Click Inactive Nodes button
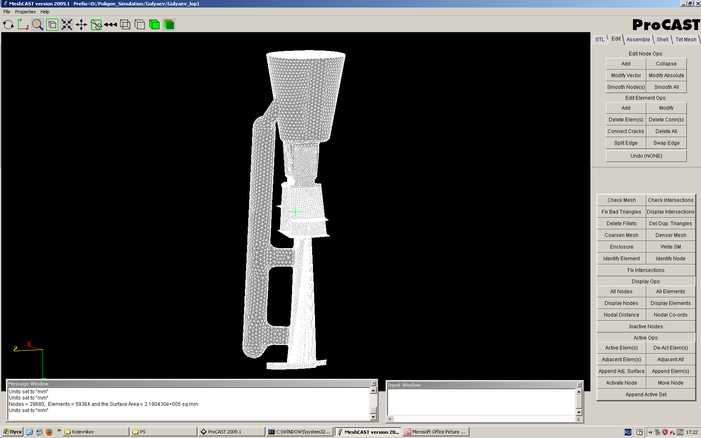The height and width of the screenshot is (438, 701). [646, 327]
